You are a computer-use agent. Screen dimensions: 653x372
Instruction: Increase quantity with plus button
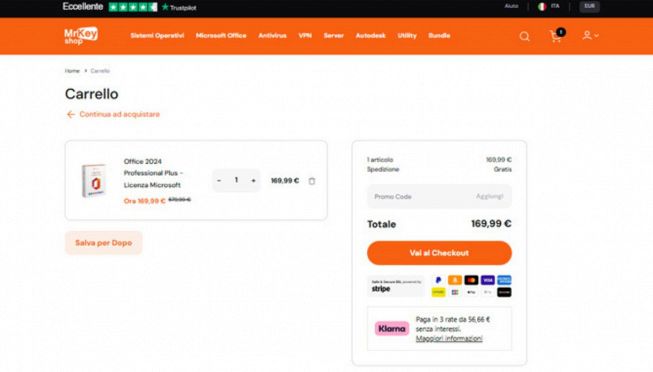pos(253,180)
